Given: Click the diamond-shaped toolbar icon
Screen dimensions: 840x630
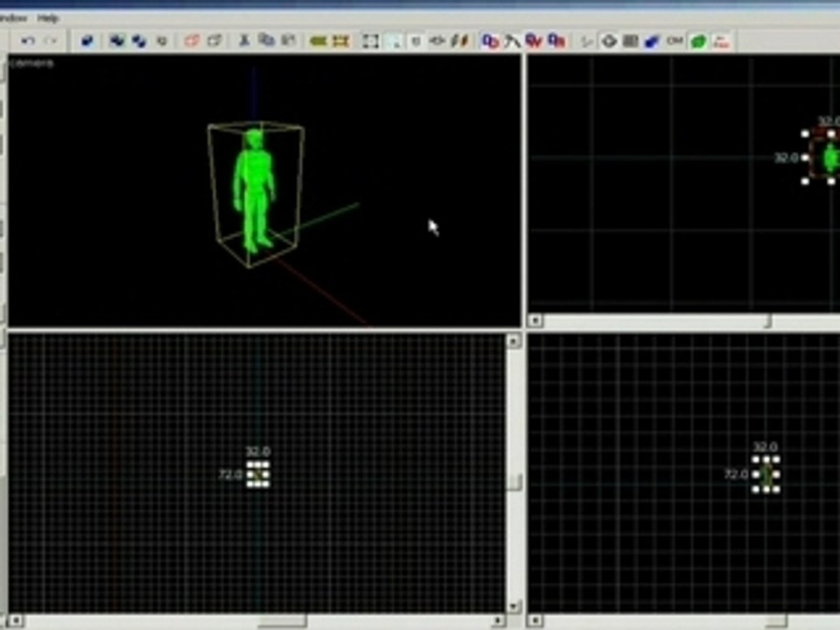Looking at the screenshot, I should pyautogui.click(x=609, y=41).
